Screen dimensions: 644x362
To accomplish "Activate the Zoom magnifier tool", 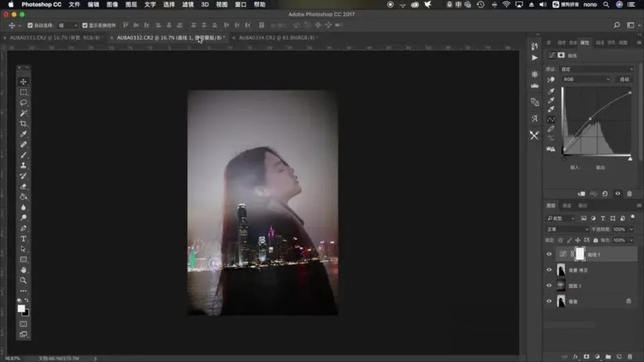I will [x=23, y=280].
